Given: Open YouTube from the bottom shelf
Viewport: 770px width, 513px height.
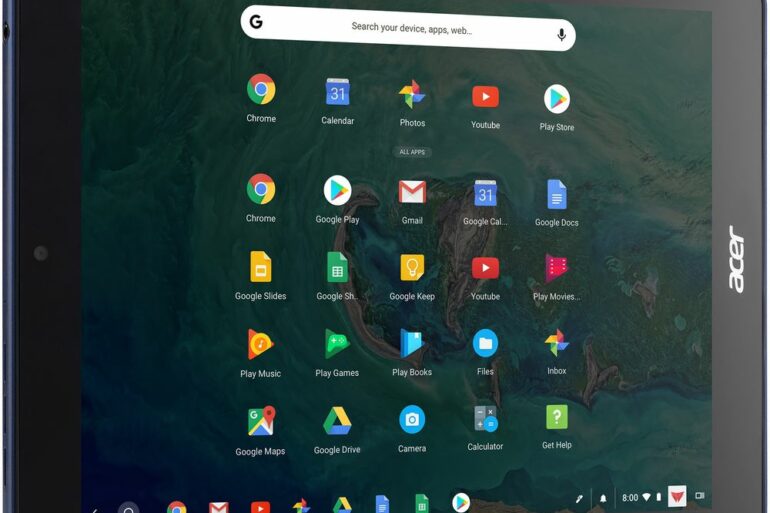Looking at the screenshot, I should point(260,507).
